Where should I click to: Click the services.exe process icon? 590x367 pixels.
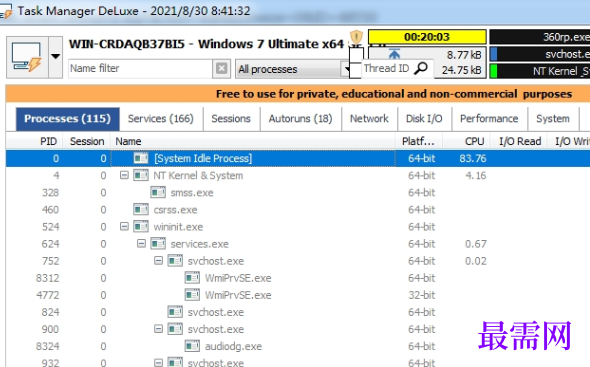158,244
